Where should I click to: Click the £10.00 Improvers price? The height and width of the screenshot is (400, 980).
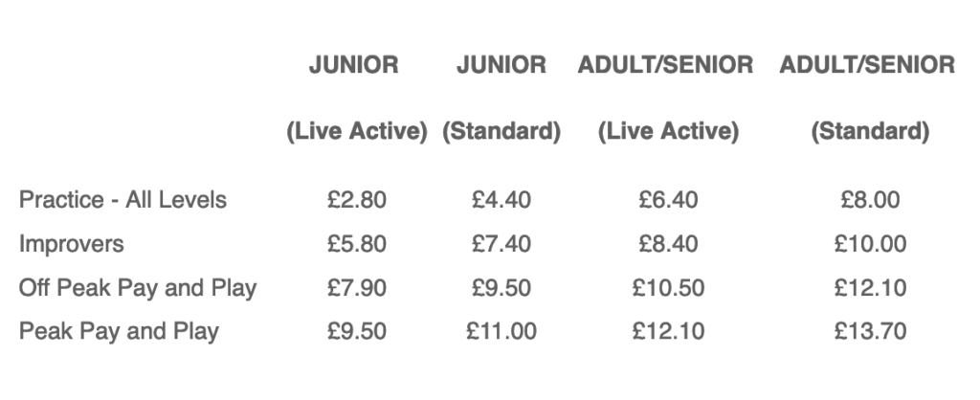coord(870,244)
